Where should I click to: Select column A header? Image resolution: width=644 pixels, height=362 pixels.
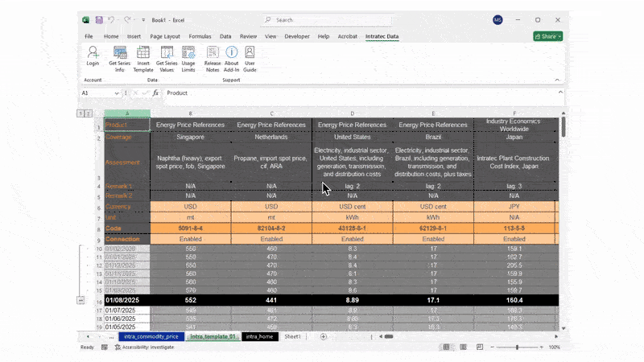[127, 113]
